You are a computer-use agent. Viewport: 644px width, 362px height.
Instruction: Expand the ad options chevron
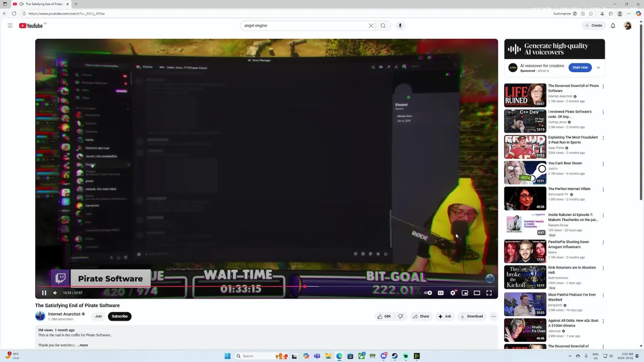(598, 67)
